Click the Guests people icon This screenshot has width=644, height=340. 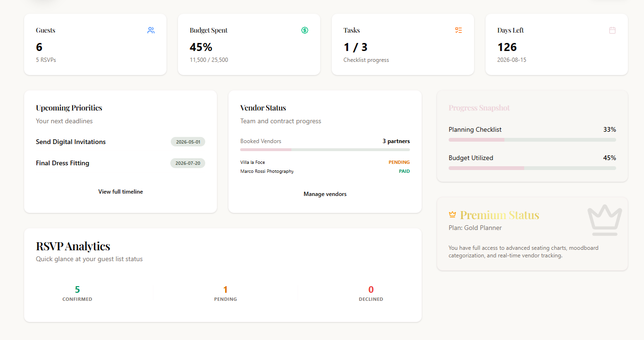(151, 30)
